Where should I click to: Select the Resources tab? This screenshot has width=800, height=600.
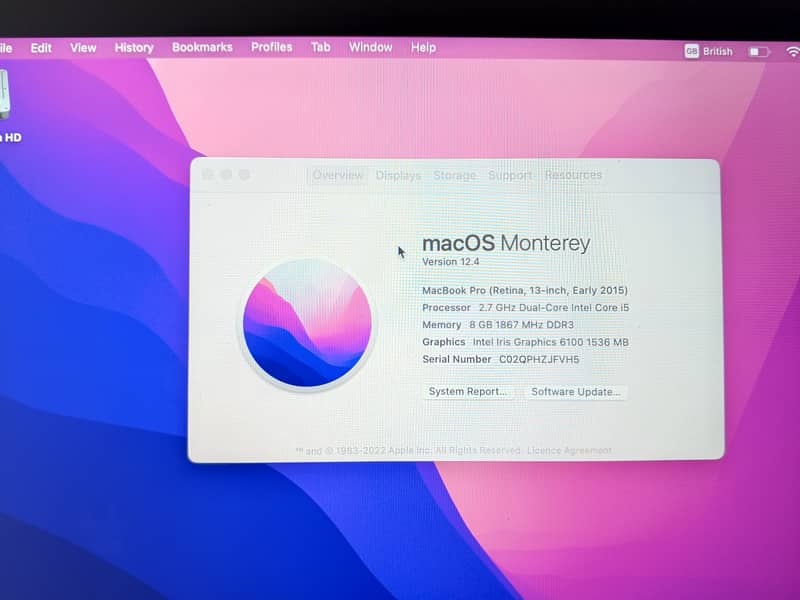coord(573,175)
